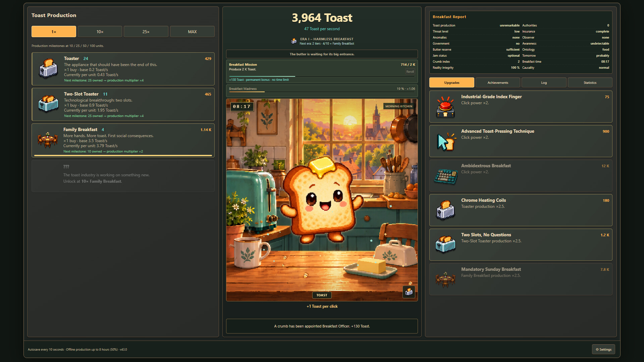Reroll the Breakfast Mission
Viewport: 644px width, 362px height.
click(x=410, y=71)
